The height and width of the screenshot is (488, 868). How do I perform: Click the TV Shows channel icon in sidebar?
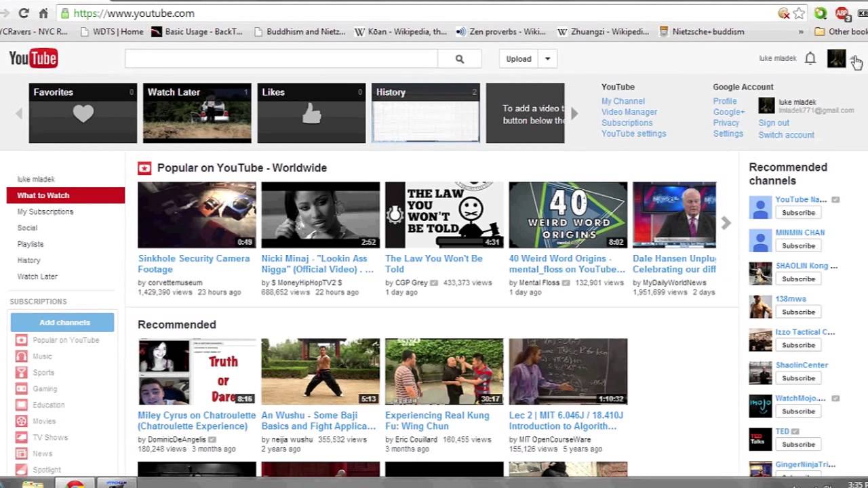coord(22,438)
